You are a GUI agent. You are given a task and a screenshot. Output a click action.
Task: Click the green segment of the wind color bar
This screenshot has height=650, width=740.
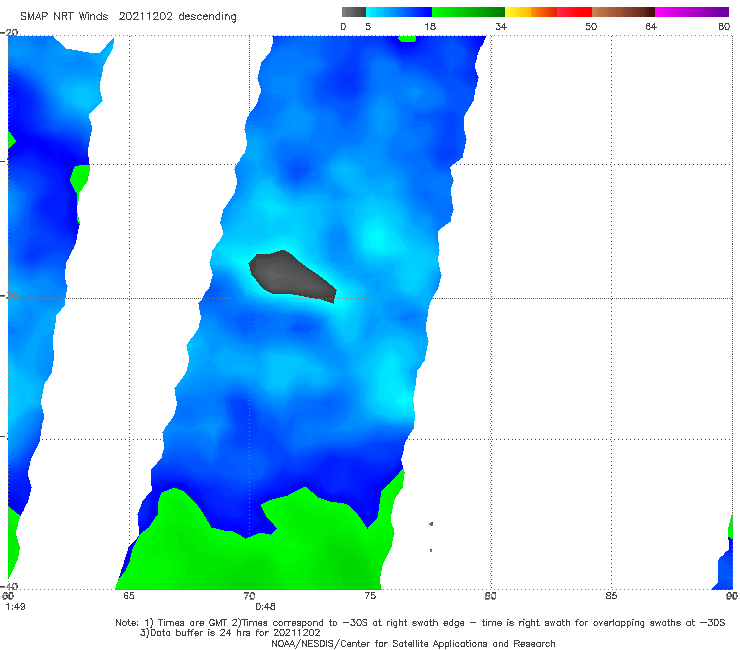tap(468, 12)
